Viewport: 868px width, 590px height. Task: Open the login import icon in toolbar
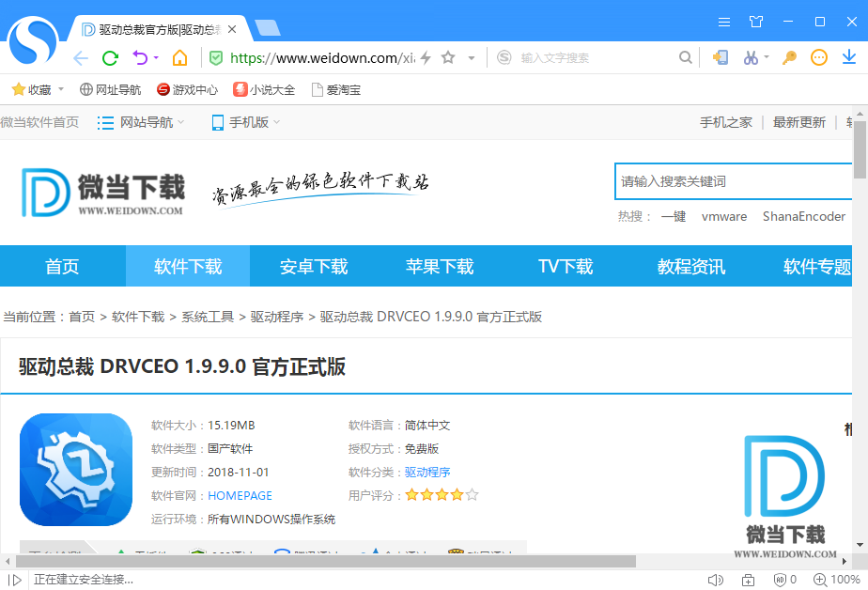click(x=721, y=57)
